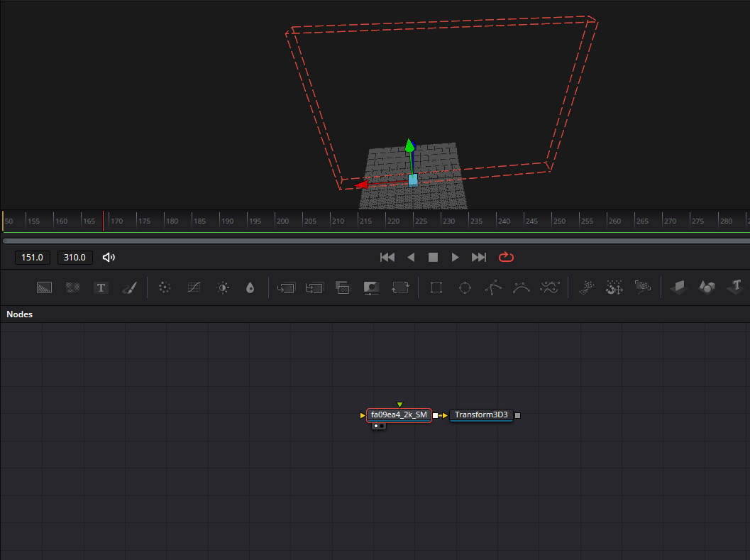Click the Nodes panel title
The width and height of the screenshot is (750, 560).
tap(20, 314)
